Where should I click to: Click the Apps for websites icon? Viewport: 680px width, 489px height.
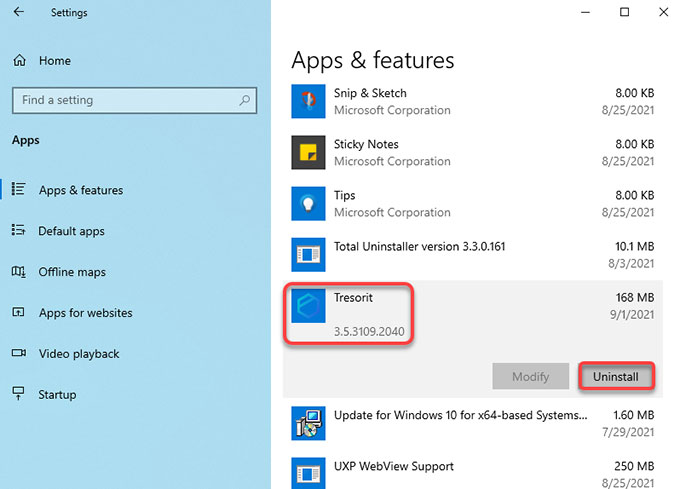(x=18, y=312)
